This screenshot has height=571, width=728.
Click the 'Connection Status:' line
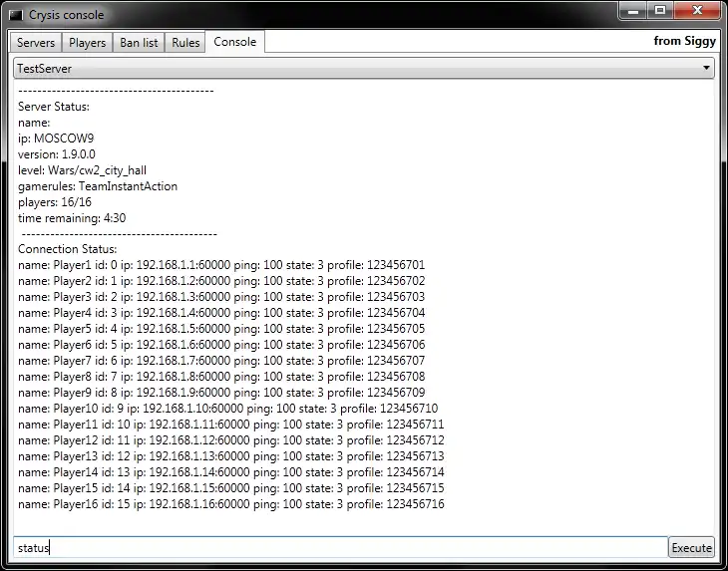point(68,249)
